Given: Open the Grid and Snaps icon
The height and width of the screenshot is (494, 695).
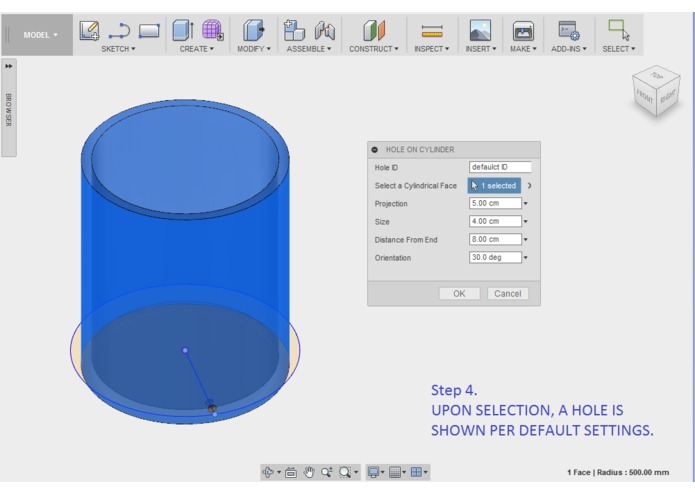Looking at the screenshot, I should [395, 472].
